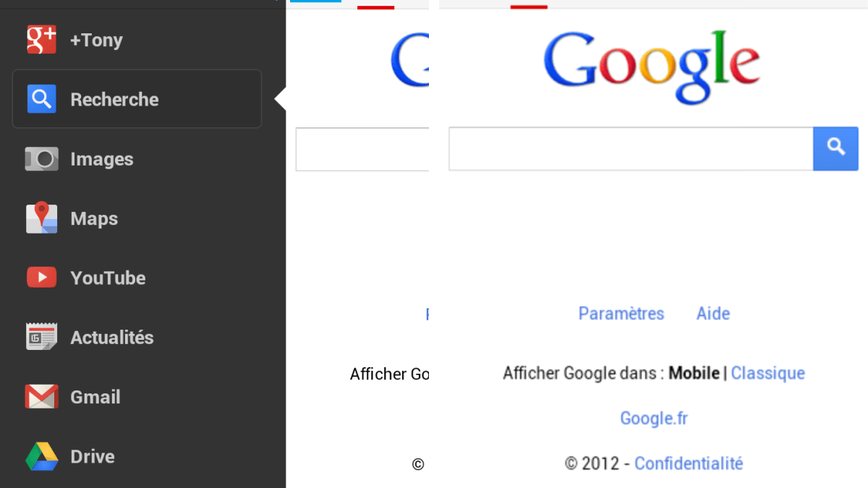Click the Maps pin icon
This screenshot has width=868, height=488.
[x=41, y=218]
